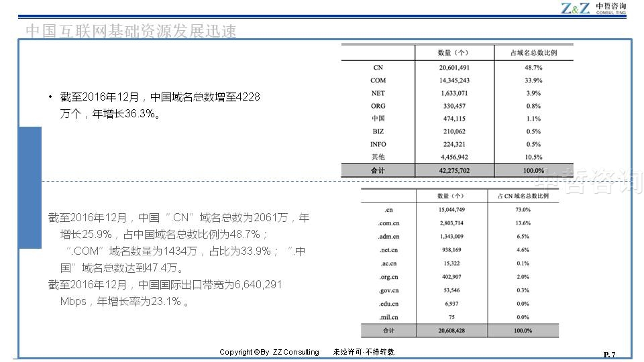
Task: Click the NET row's 3.9% cell
Action: (x=533, y=93)
